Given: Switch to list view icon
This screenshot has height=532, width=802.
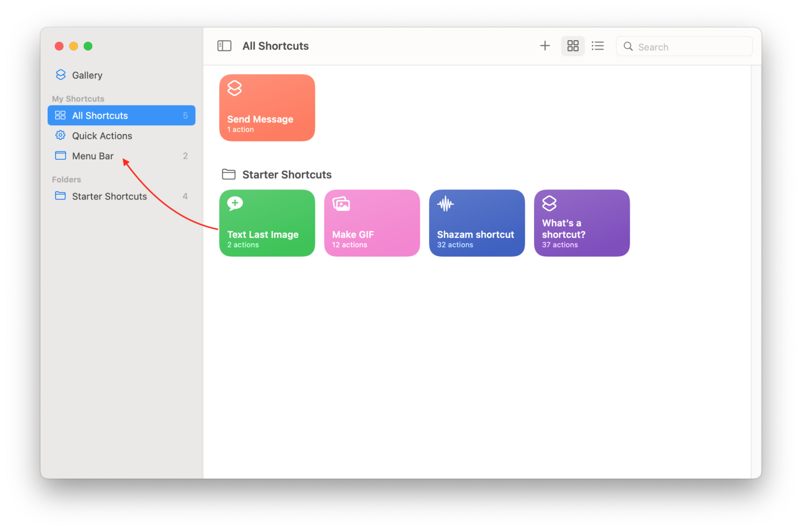Looking at the screenshot, I should click(x=598, y=46).
